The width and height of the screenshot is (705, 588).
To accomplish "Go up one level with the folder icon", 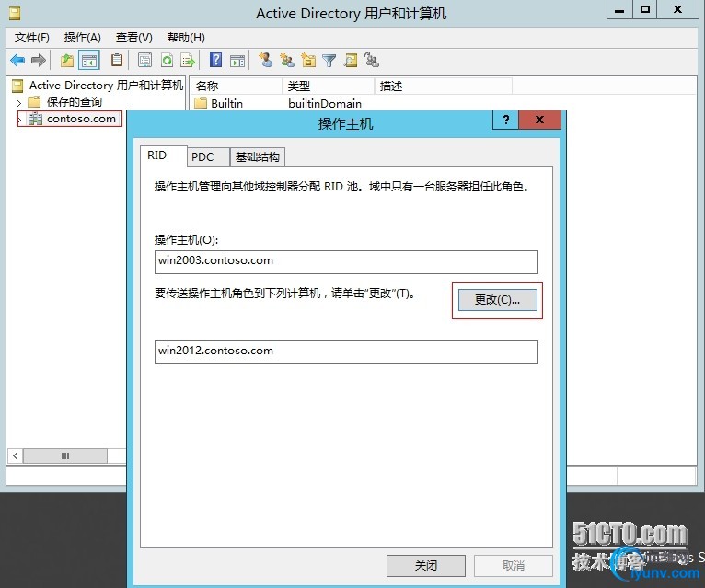I will pos(67,60).
